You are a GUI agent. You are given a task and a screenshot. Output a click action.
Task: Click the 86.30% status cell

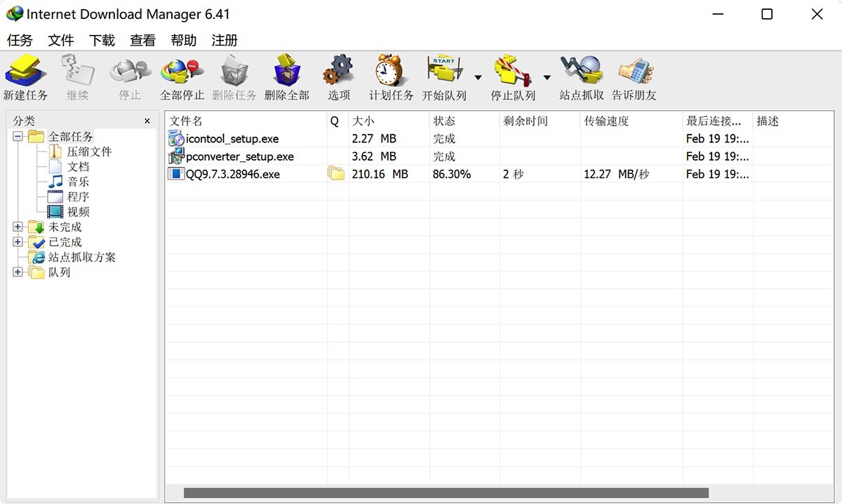[452, 174]
